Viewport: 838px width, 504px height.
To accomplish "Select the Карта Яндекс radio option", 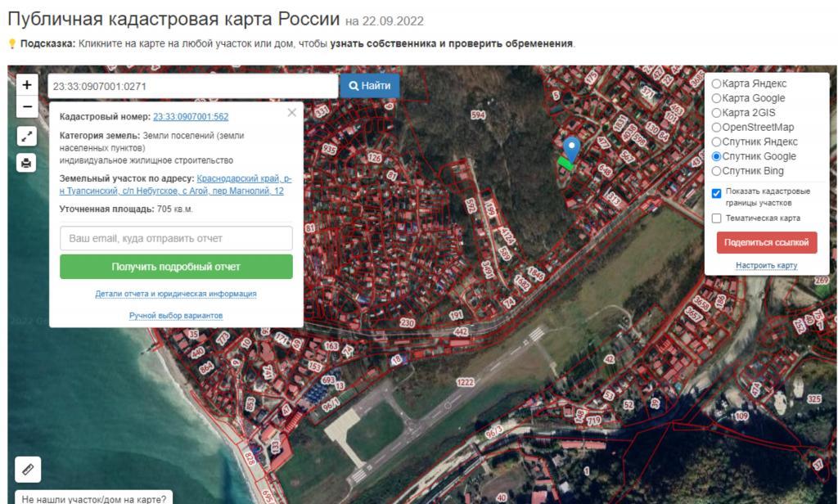I will [x=717, y=83].
